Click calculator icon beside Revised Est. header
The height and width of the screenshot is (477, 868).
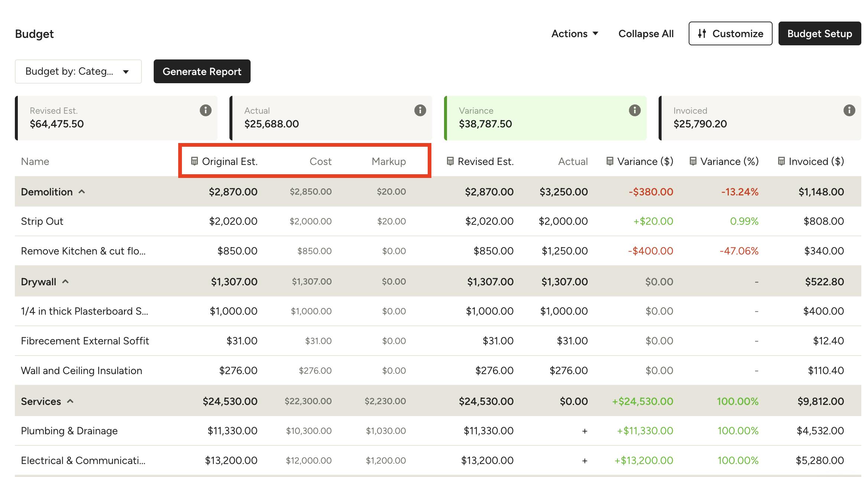click(x=450, y=161)
